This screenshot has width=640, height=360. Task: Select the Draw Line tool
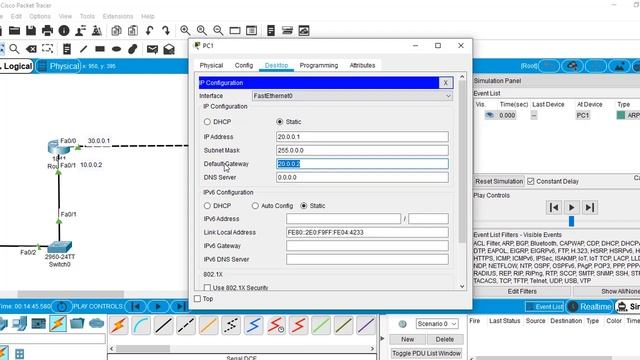click(x=83, y=49)
